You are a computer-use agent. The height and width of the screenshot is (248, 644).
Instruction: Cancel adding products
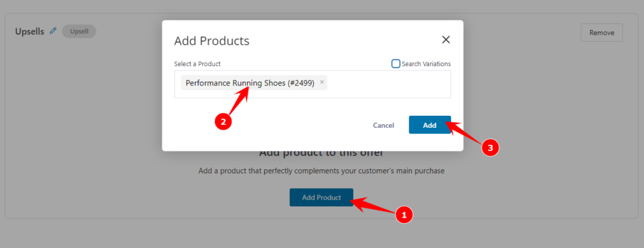(383, 125)
